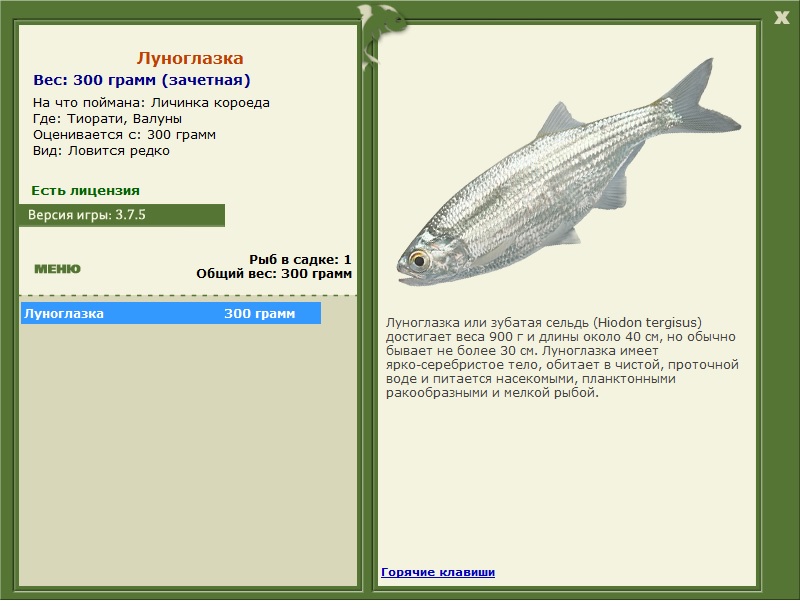
Task: Click the Где: Тиорати, Валуны line
Action: pos(107,119)
